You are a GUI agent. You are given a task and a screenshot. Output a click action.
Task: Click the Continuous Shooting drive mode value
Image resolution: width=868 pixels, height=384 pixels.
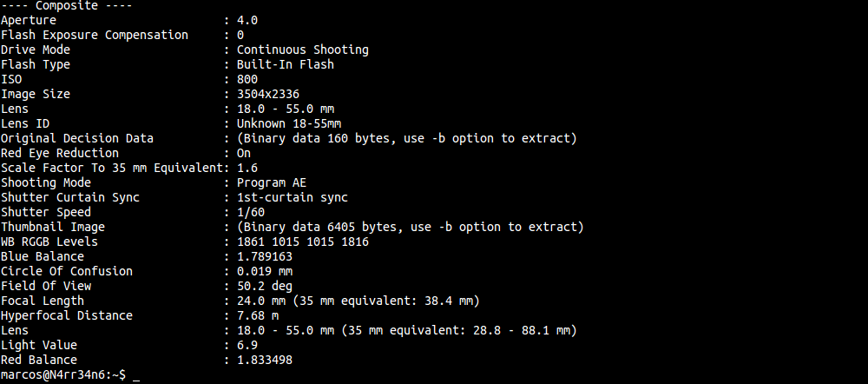pos(302,50)
